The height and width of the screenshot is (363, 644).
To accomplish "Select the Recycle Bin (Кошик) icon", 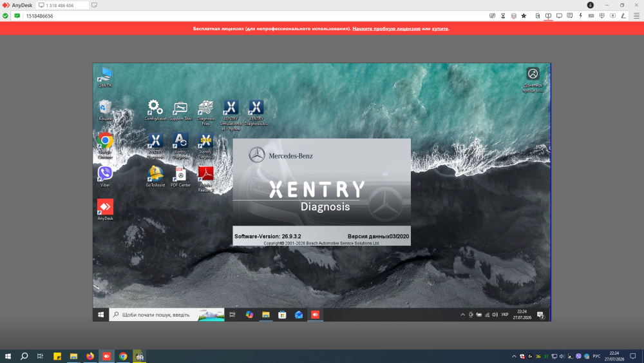I will tap(105, 110).
